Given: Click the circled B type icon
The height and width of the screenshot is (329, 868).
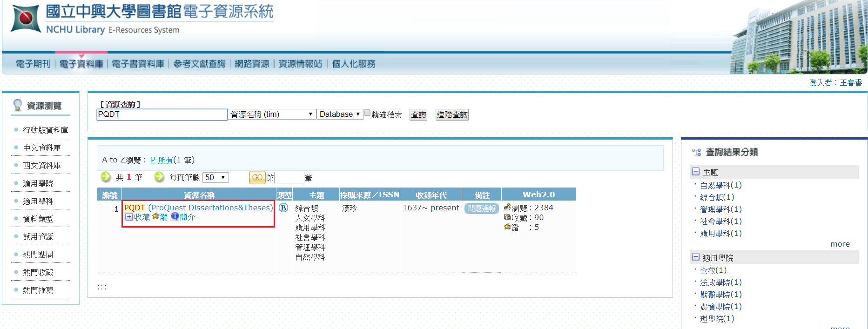Looking at the screenshot, I should click(x=283, y=208).
